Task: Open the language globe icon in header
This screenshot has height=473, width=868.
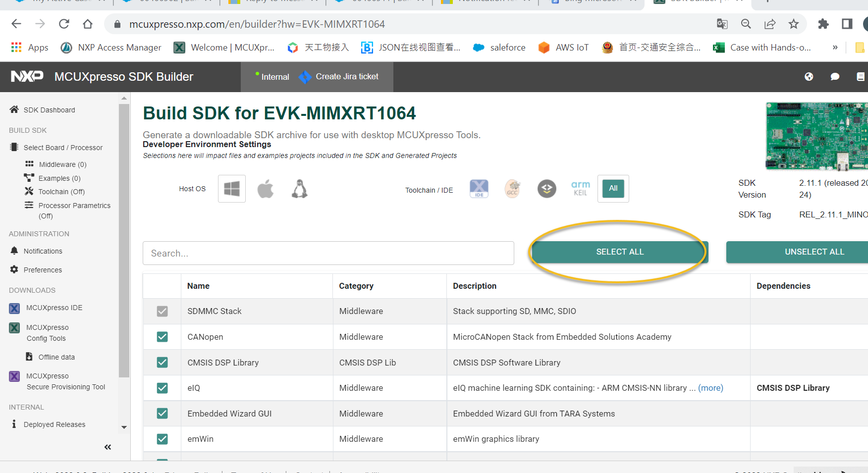Action: click(x=809, y=77)
